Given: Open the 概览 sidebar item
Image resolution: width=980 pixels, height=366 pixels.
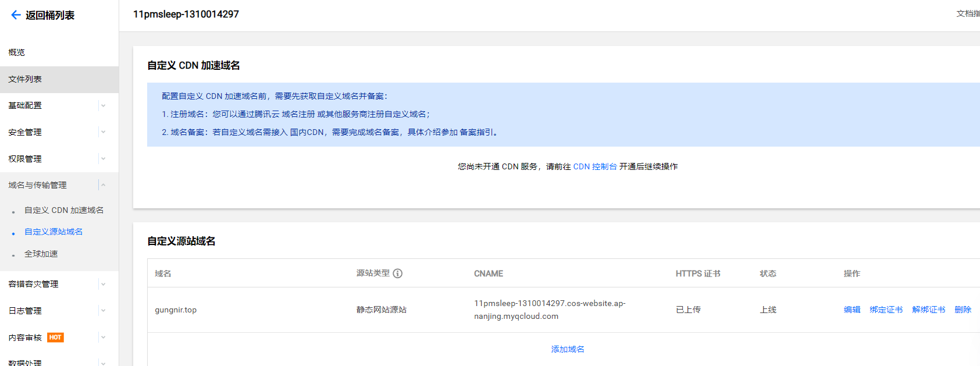Looking at the screenshot, I should tap(59, 52).
